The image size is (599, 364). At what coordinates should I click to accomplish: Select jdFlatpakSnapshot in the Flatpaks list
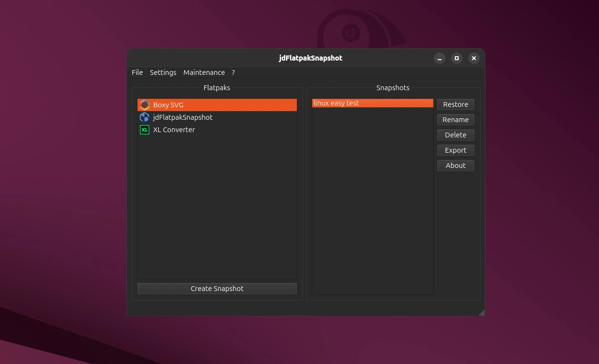(183, 117)
